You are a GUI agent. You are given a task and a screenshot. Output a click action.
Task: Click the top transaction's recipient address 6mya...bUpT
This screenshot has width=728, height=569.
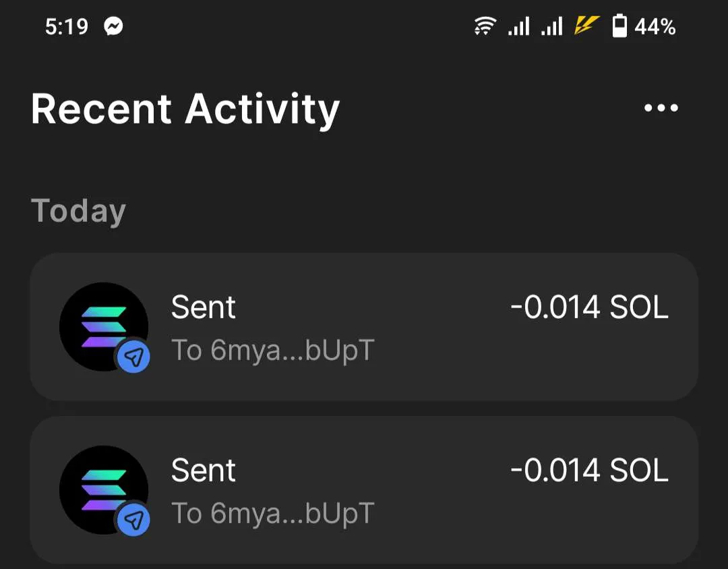(x=272, y=351)
